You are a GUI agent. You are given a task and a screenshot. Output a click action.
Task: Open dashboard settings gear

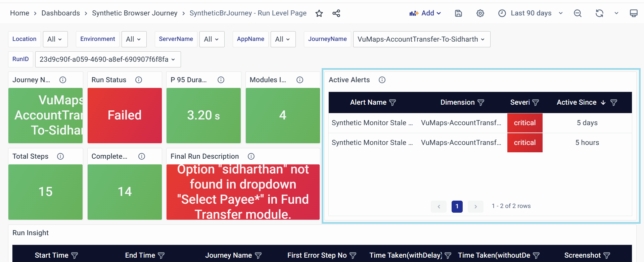click(480, 13)
